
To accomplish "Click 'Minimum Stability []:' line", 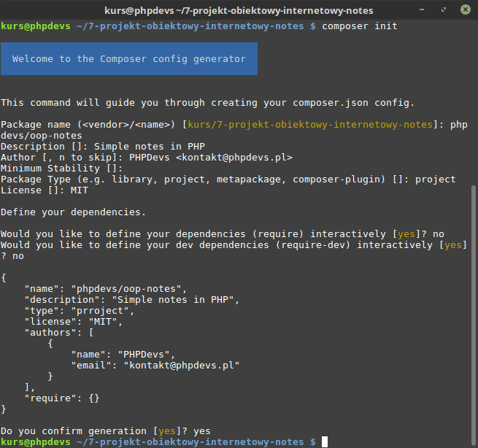I will click(x=61, y=169).
